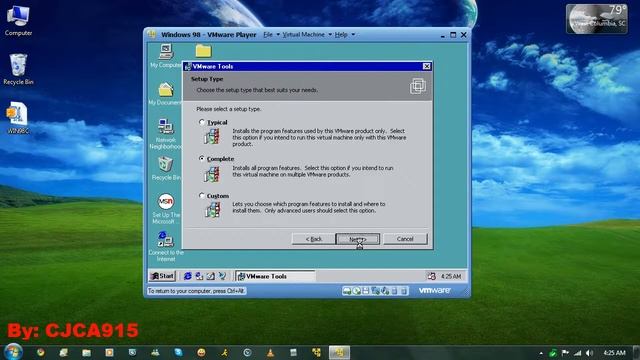
Task: Click Connect to the Internet icon
Action: pyautogui.click(x=166, y=246)
